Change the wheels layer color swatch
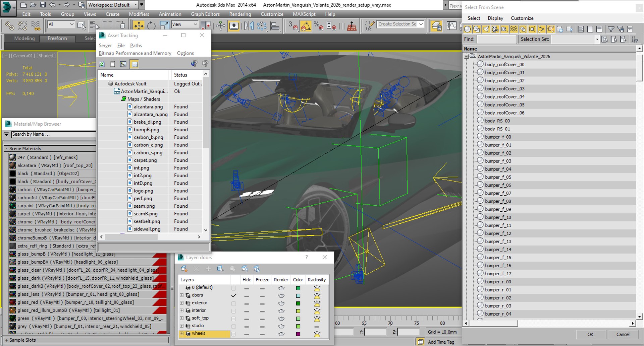The image size is (644, 346). [298, 334]
